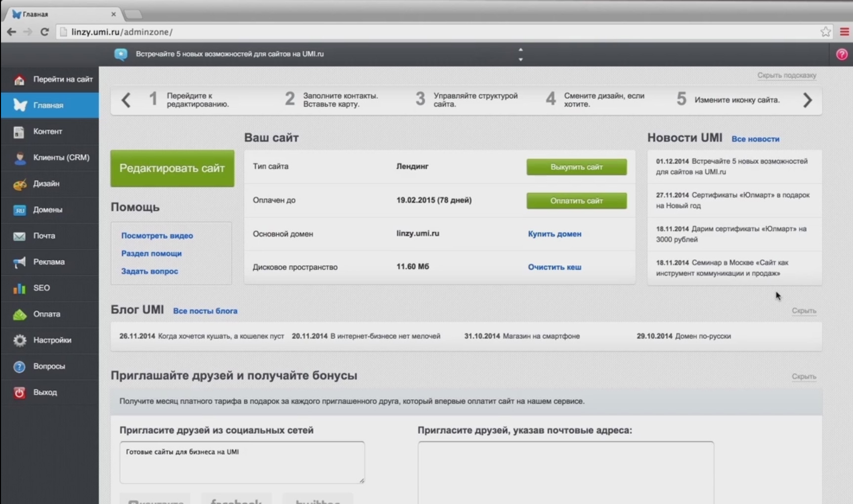Viewport: 853px width, 504px height.
Task: Click the home icon beside Перейти на сайт
Action: [x=19, y=80]
